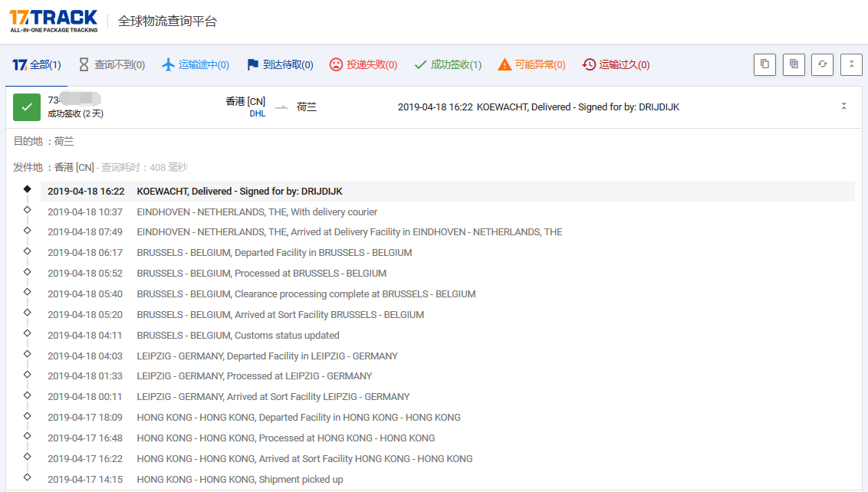
Task: Select the Shipment picked up event
Action: coord(239,480)
